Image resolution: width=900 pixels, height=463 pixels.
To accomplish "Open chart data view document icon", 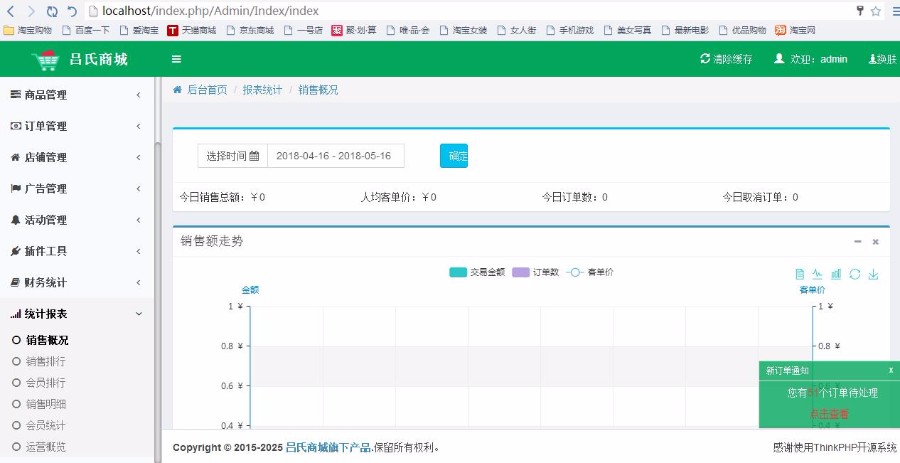I will (x=800, y=274).
